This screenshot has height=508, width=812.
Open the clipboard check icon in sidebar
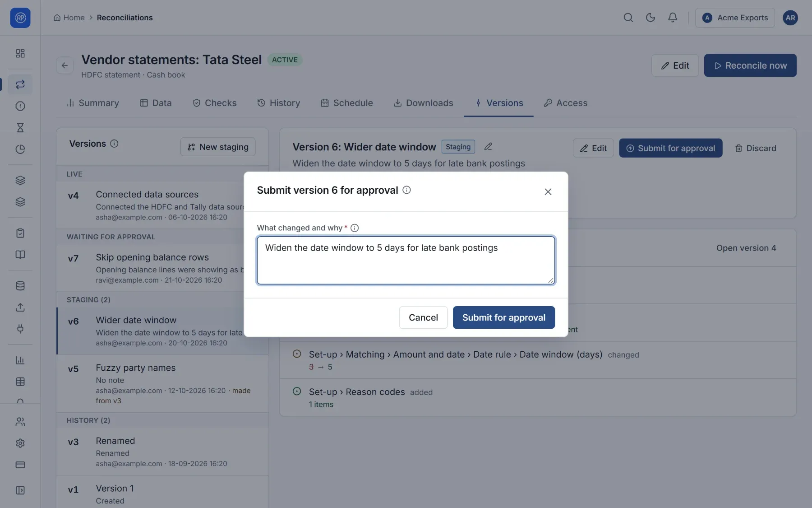(x=20, y=233)
